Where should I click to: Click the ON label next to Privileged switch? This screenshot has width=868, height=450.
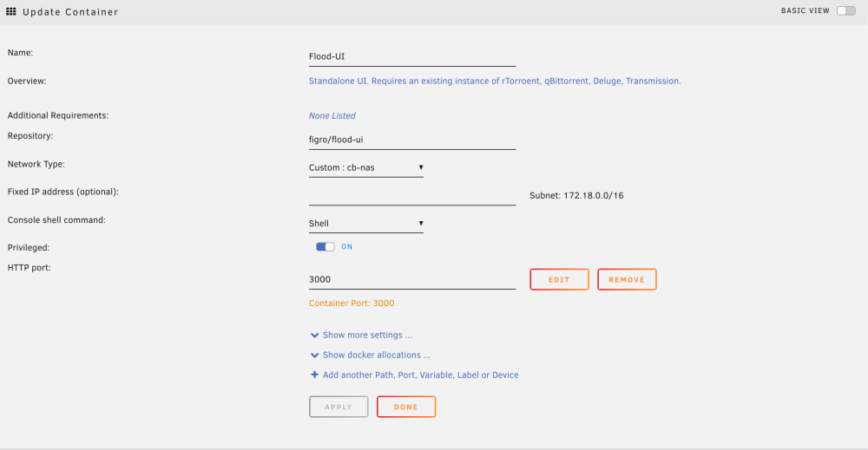(x=346, y=246)
